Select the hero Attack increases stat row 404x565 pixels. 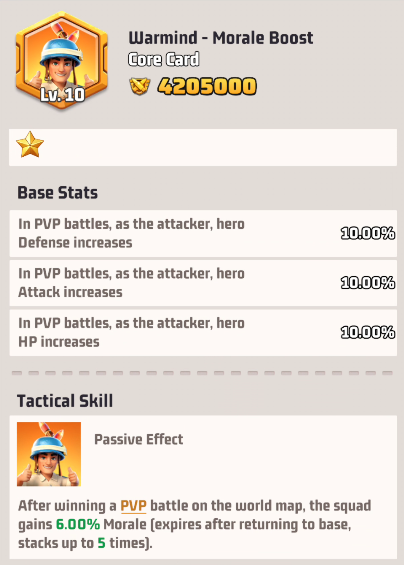(203, 283)
